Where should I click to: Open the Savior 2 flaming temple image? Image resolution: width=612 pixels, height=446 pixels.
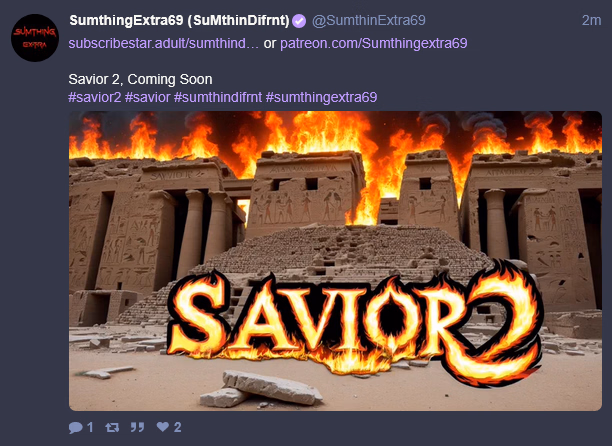(x=335, y=261)
